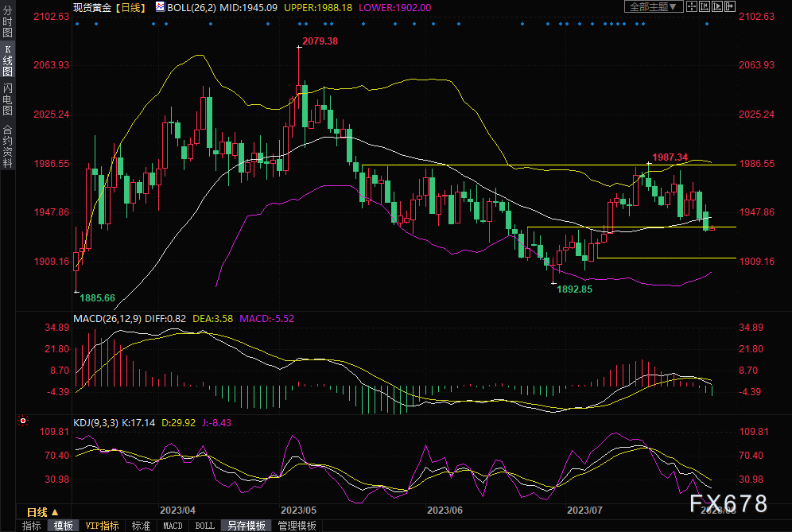Click the playback replay icon in top toolbar
792x532 pixels.
tap(719, 6)
